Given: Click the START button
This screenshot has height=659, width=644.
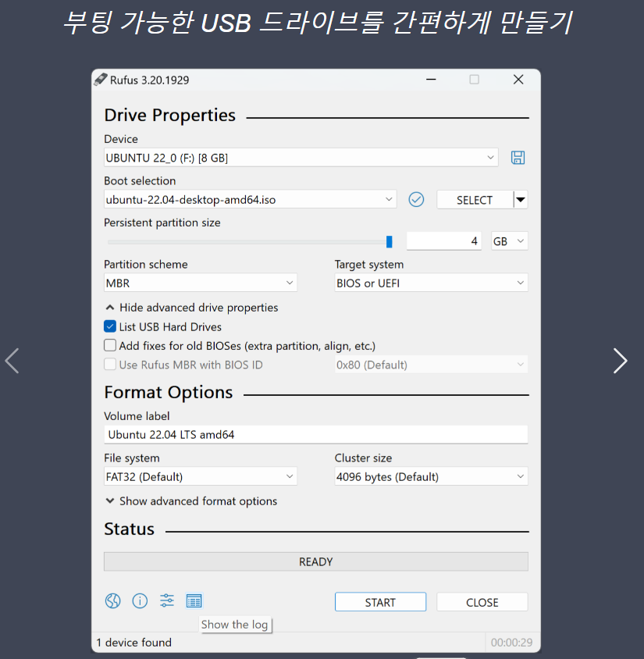Looking at the screenshot, I should click(x=380, y=602).
